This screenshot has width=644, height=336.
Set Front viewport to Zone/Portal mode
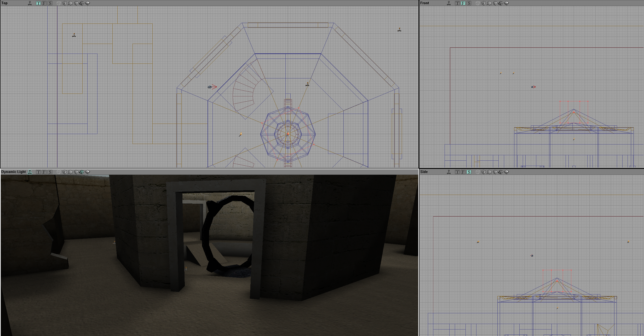[507, 3]
